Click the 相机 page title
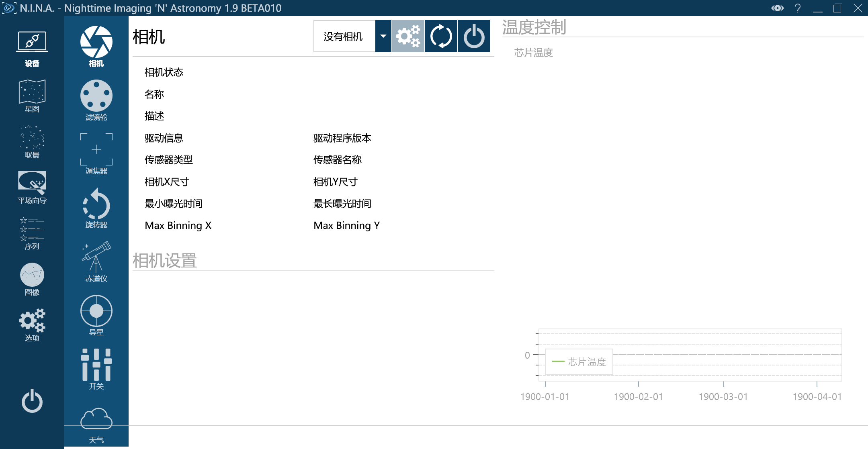The image size is (868, 449). tap(149, 37)
